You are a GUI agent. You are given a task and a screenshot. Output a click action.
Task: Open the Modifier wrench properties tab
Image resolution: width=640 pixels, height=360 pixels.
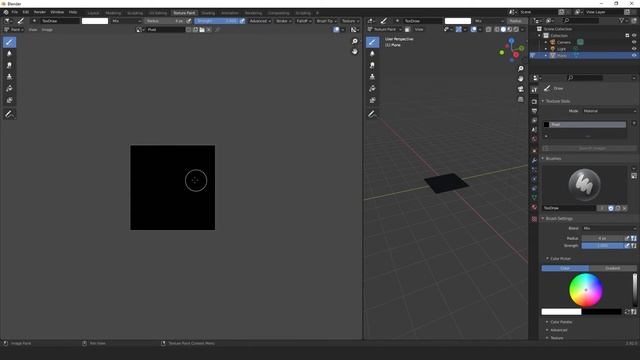(534, 160)
